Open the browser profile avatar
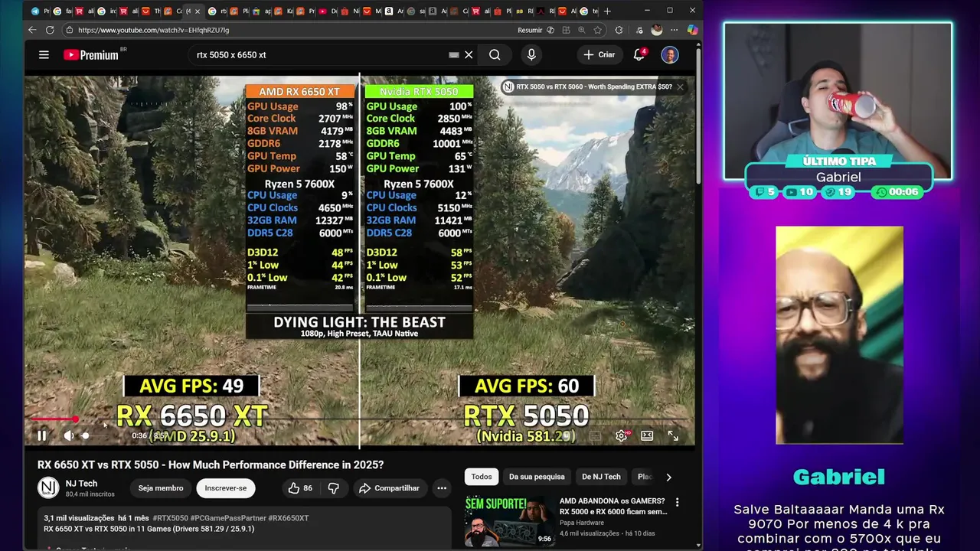The width and height of the screenshot is (980, 551). click(656, 30)
